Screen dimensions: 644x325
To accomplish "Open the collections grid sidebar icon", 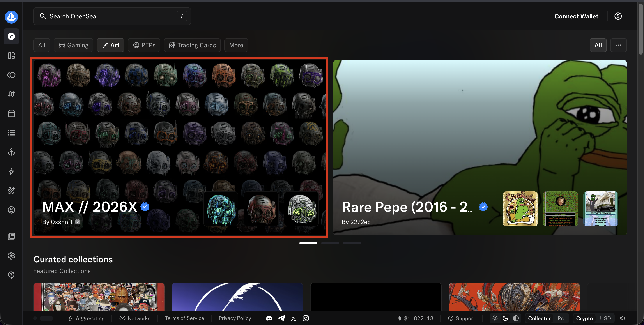I will [11, 55].
